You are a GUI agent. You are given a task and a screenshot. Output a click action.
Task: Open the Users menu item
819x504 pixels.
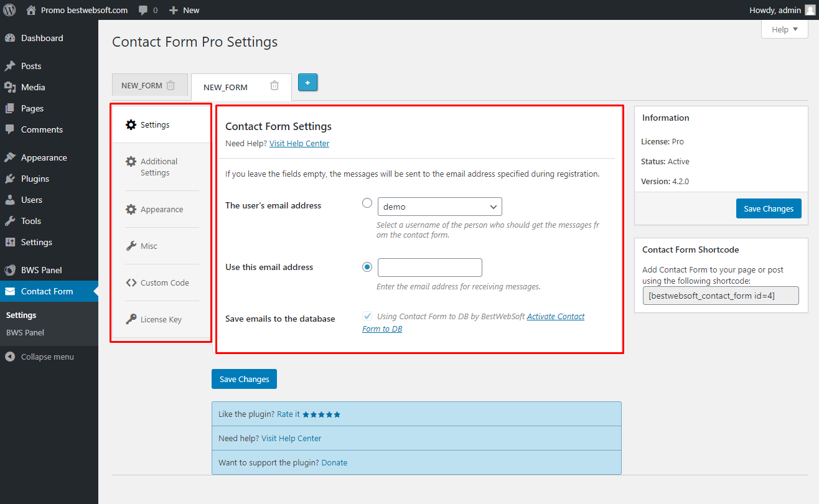[49, 200]
